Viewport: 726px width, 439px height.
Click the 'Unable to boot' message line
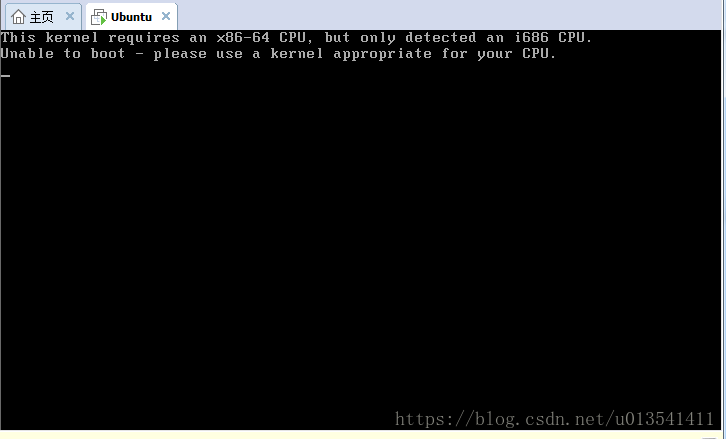(278, 54)
